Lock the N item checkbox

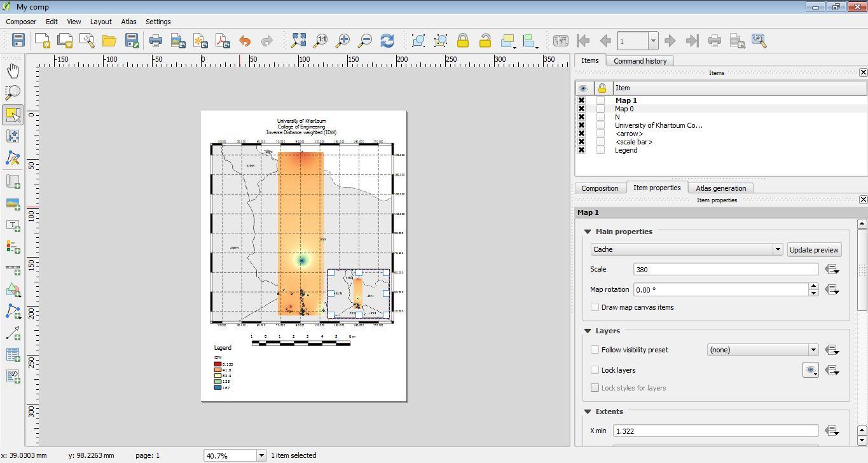pyautogui.click(x=601, y=117)
